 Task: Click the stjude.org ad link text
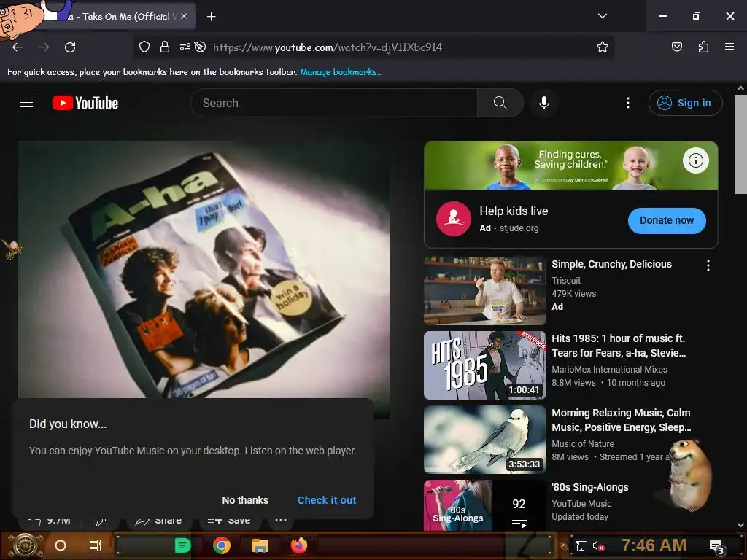click(x=519, y=228)
